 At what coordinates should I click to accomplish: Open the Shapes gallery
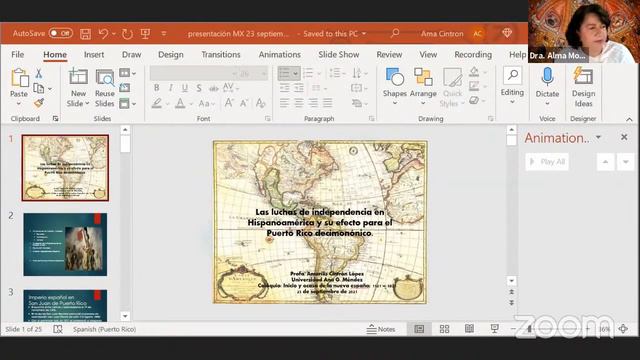[395, 87]
